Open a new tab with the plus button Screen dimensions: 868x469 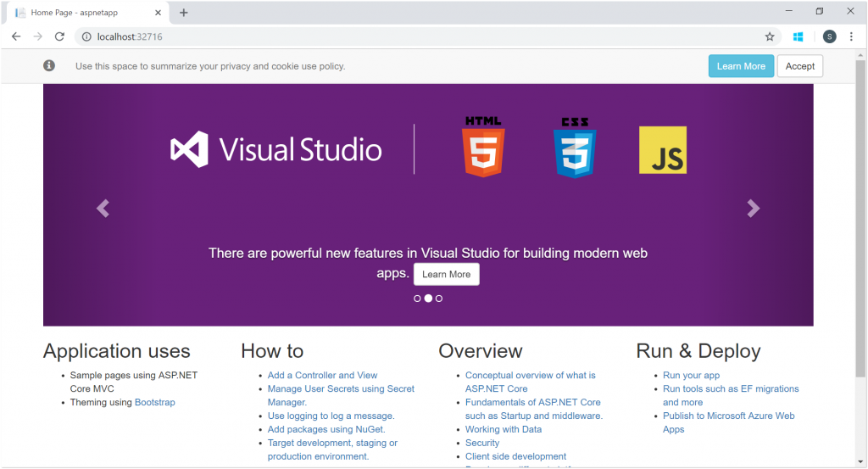(x=184, y=12)
